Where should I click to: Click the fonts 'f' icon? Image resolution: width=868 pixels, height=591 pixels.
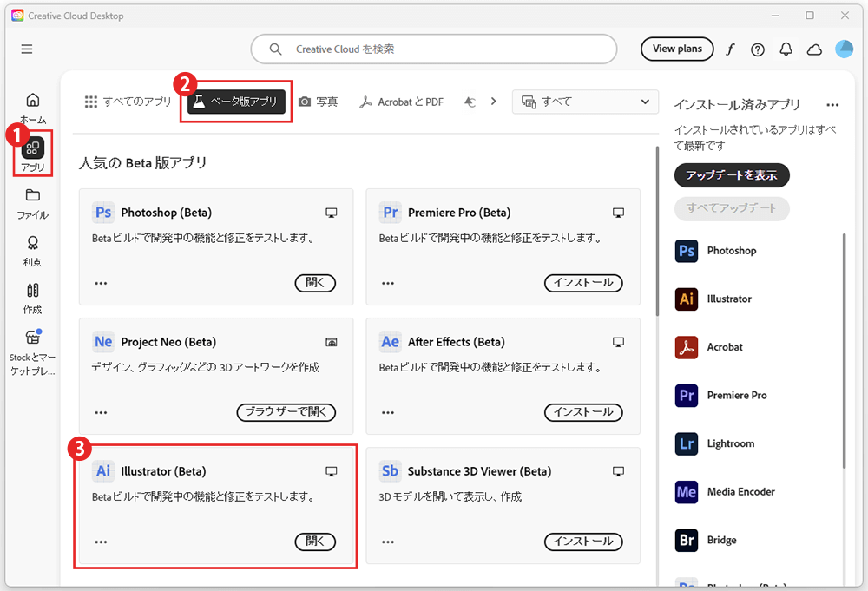point(730,49)
